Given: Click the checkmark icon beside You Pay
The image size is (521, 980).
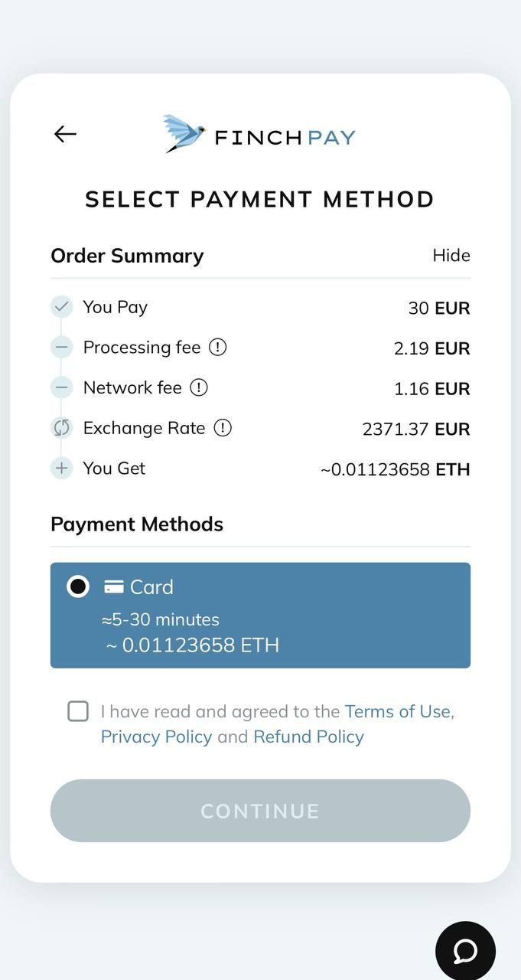Looking at the screenshot, I should pyautogui.click(x=61, y=306).
